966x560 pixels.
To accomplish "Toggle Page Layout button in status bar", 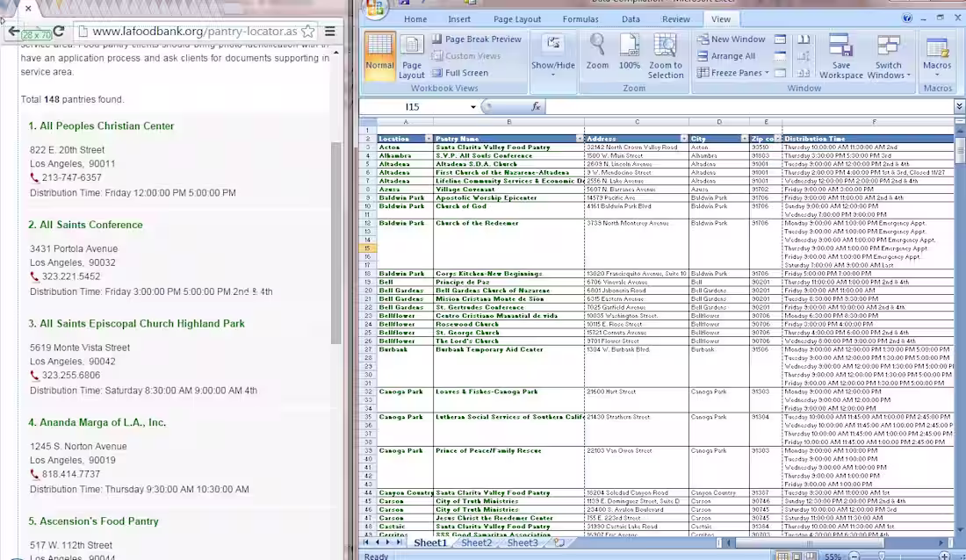I will coord(797,556).
